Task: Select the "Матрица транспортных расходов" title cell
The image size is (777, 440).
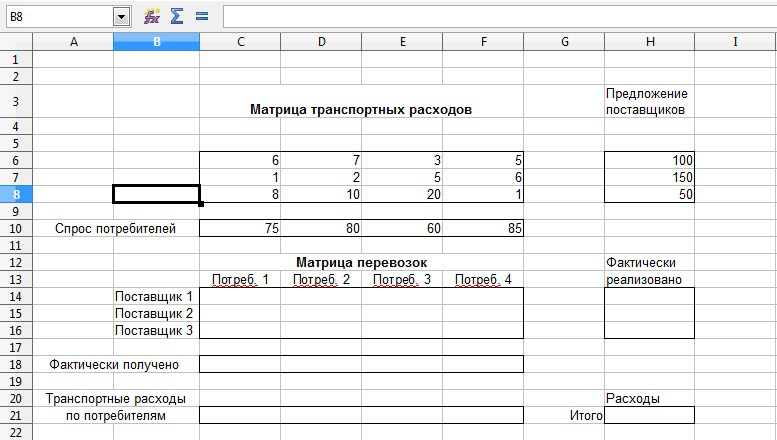Action: [x=360, y=110]
